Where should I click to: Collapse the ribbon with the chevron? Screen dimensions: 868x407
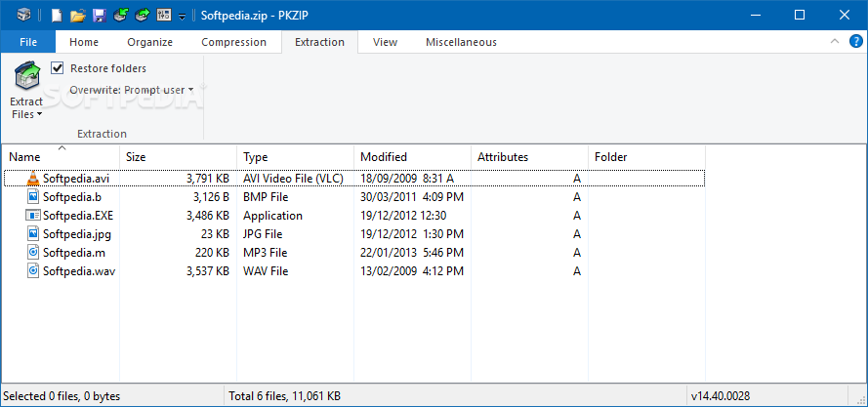(x=834, y=41)
